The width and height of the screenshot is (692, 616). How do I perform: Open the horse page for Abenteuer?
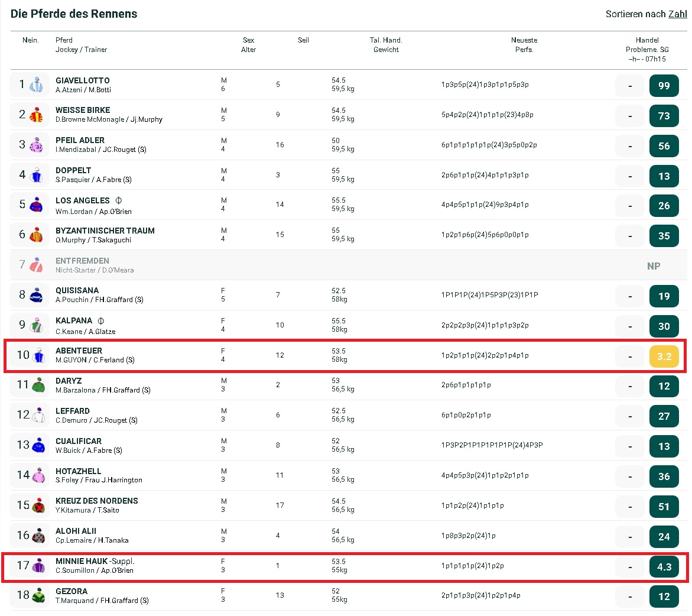click(x=79, y=351)
